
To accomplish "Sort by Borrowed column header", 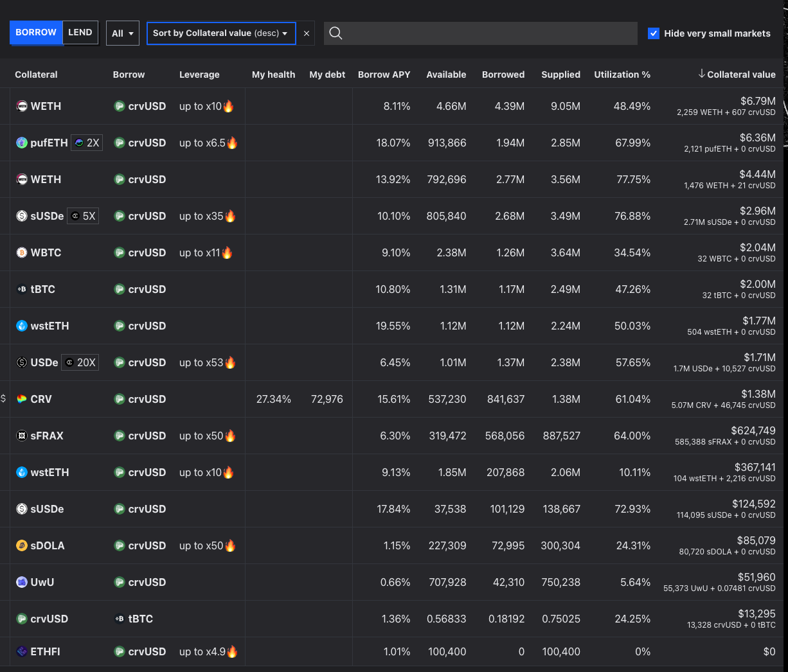I will point(503,75).
